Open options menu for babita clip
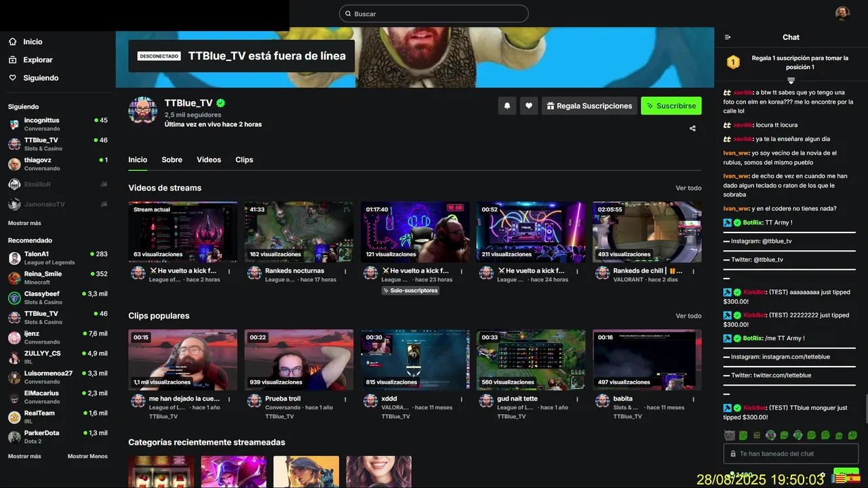Image resolution: width=868 pixels, height=488 pixels. (x=693, y=399)
